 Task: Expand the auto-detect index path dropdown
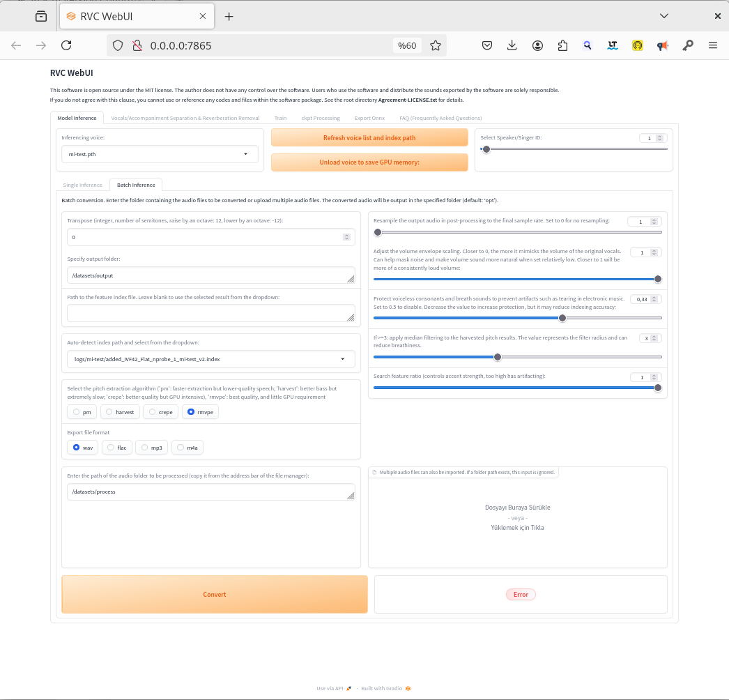tap(211, 359)
